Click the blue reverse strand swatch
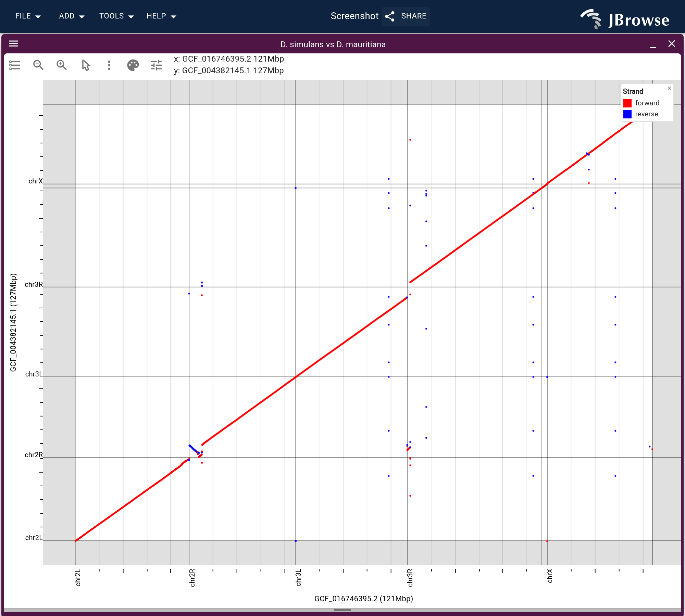The width and height of the screenshot is (685, 616). (627, 114)
